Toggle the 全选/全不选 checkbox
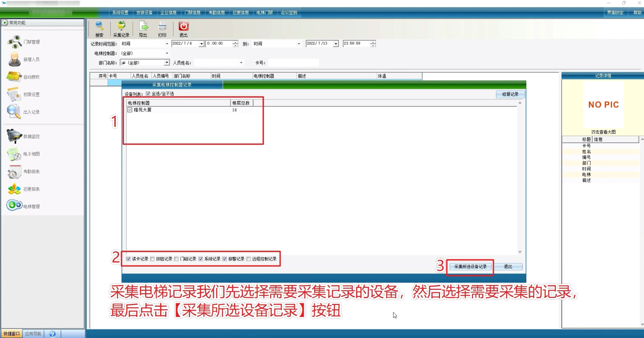This screenshot has height=338, width=644. tap(148, 94)
